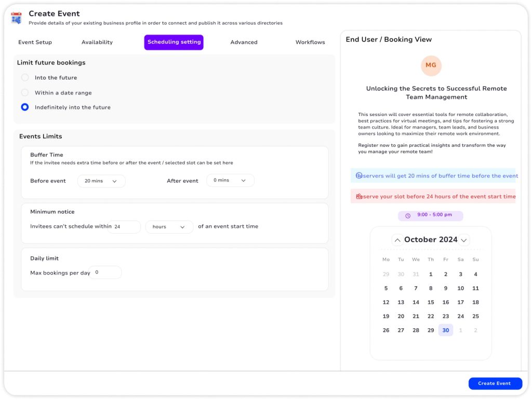The width and height of the screenshot is (532, 400).
Task: Choose October 21 on the calendar
Action: point(416,316)
